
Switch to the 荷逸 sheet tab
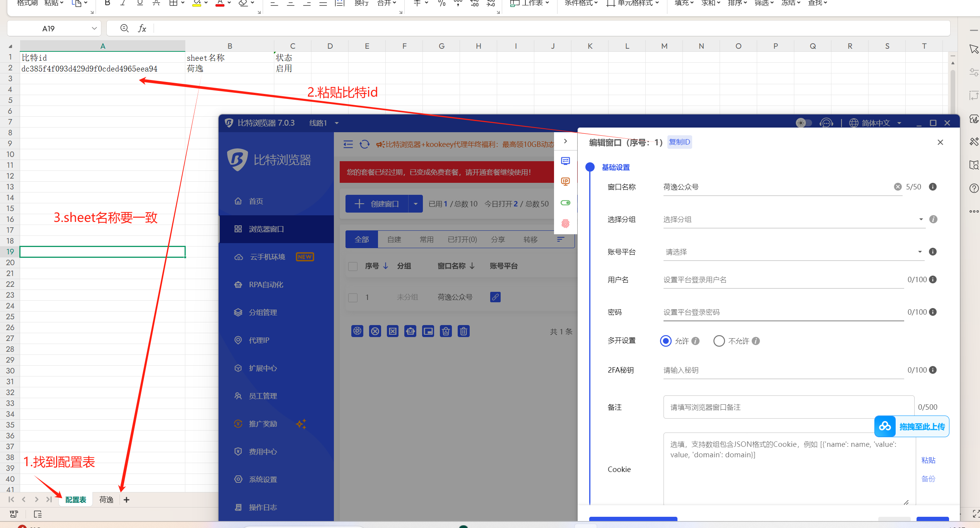(x=106, y=499)
